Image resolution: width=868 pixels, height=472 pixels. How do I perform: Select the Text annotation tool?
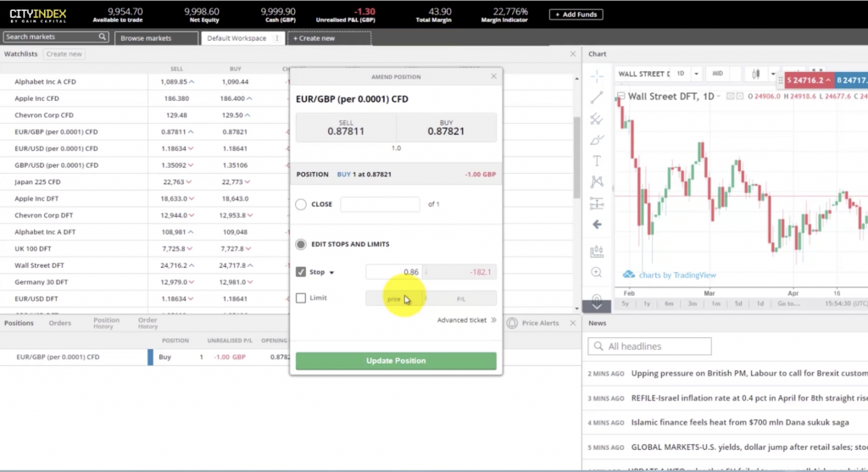(x=597, y=161)
